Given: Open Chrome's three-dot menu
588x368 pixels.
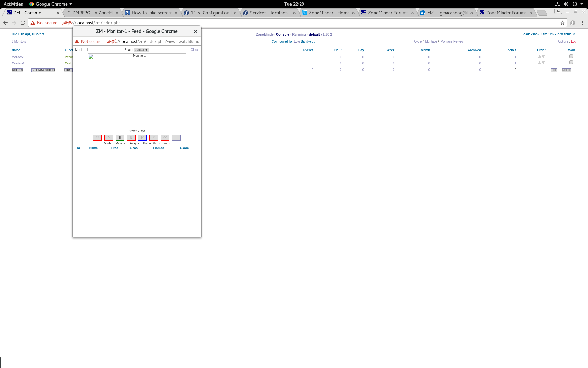Looking at the screenshot, I should [582, 23].
